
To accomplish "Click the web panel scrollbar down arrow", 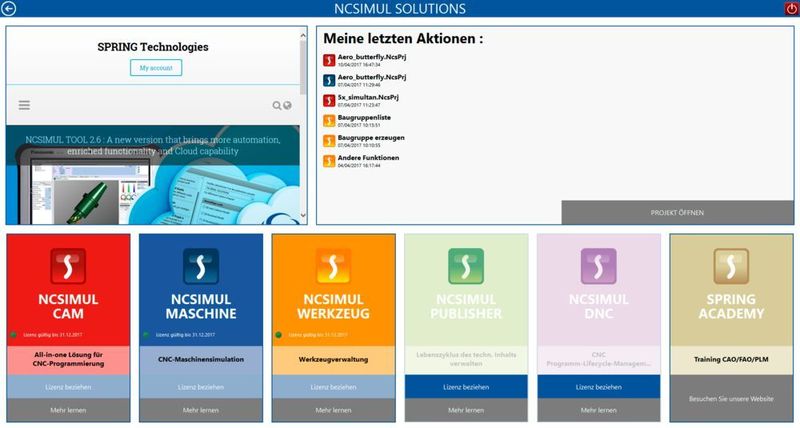I will pos(303,216).
